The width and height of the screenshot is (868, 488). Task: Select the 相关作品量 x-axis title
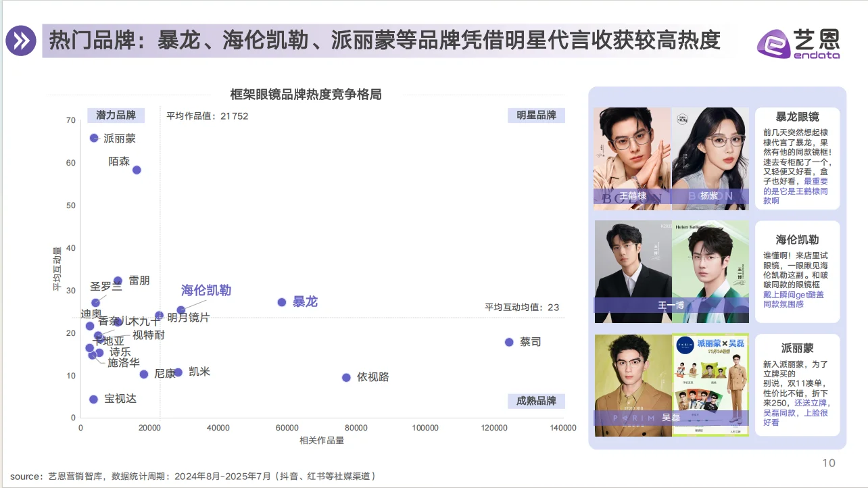pos(322,441)
